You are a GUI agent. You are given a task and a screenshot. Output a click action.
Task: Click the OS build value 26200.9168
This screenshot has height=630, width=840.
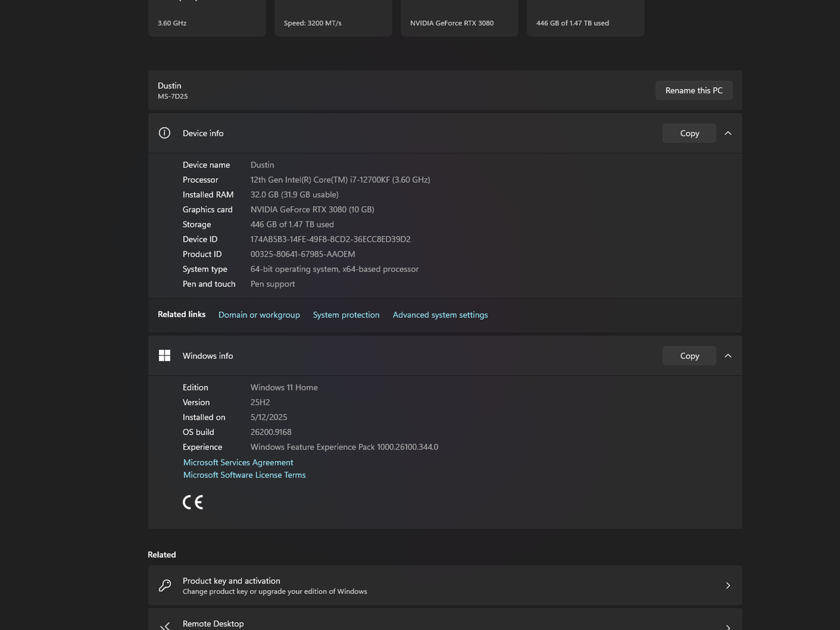(x=271, y=432)
